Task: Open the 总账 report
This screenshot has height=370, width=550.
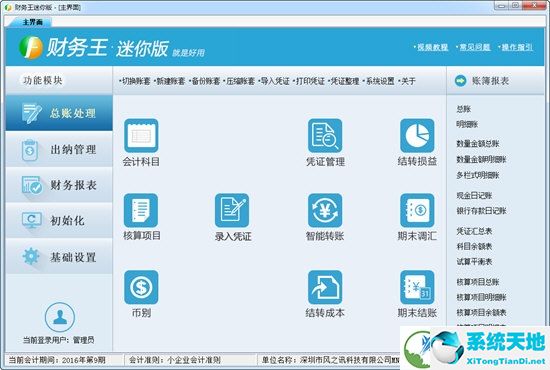Action: [x=463, y=109]
